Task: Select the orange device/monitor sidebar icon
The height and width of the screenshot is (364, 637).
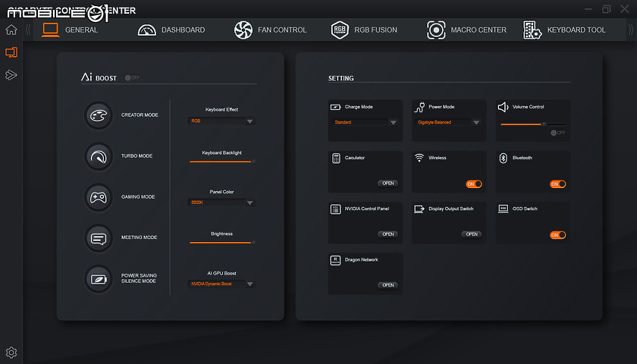Action: click(x=11, y=52)
